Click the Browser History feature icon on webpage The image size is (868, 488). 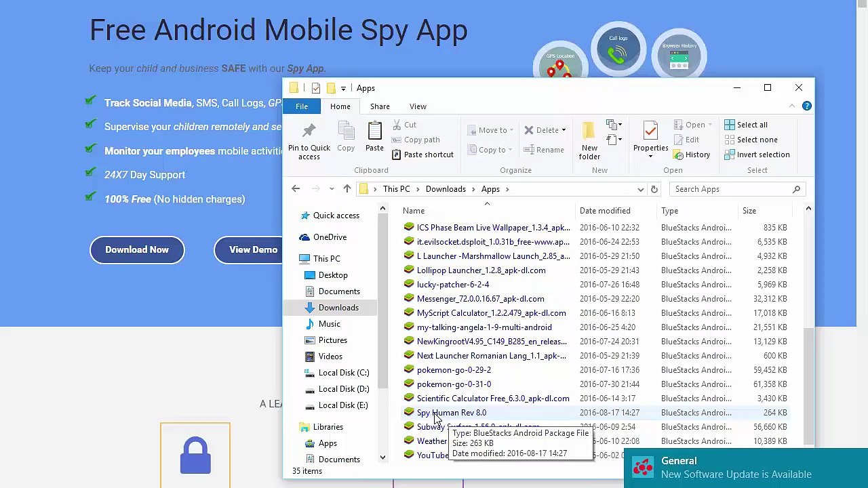click(679, 56)
